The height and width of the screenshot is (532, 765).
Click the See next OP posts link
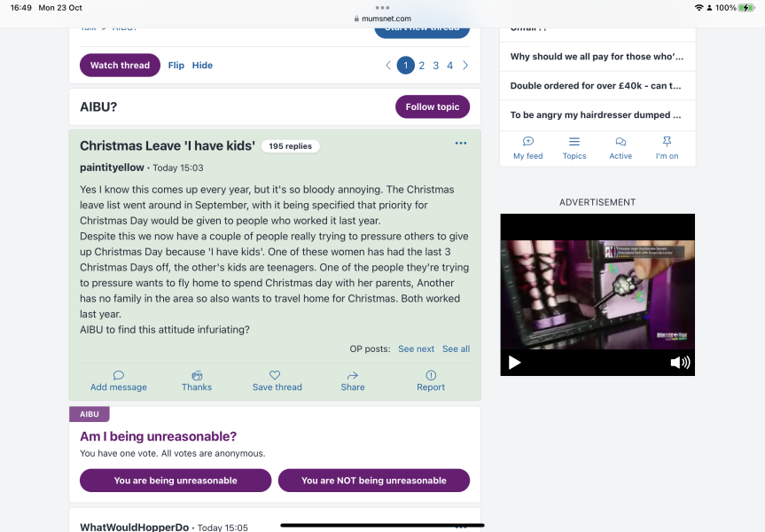coord(416,349)
